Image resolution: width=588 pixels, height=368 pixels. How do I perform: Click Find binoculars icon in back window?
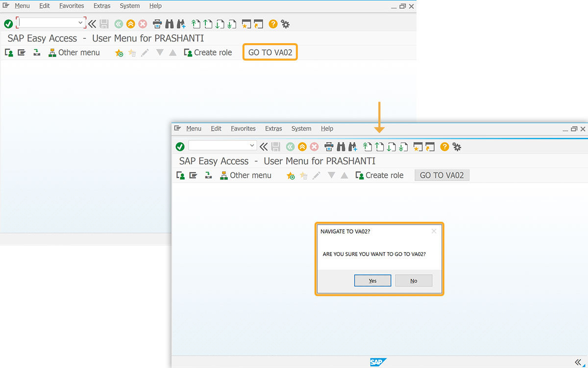(170, 24)
